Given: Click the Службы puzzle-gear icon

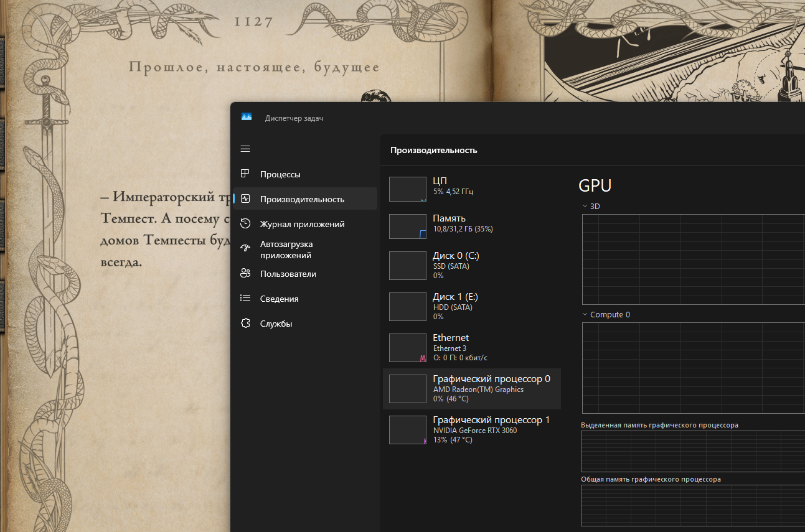Looking at the screenshot, I should point(245,323).
